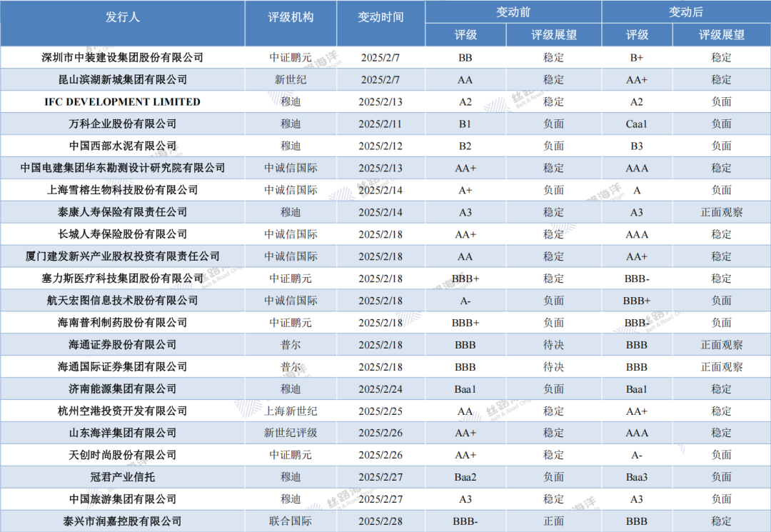Click Baa2 rating in 冠君产业信托 row
Image resolution: width=771 pixels, height=532 pixels.
point(465,477)
